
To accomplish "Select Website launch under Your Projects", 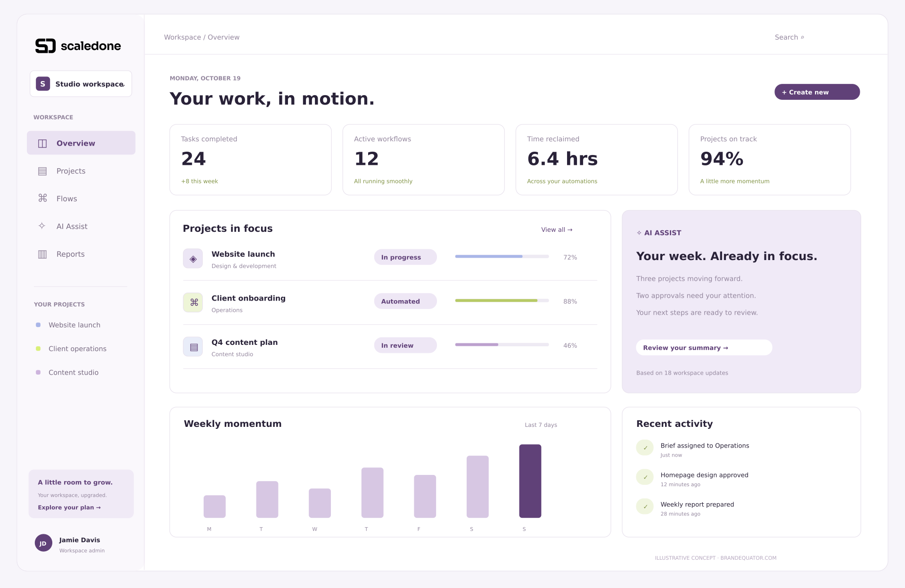I will pyautogui.click(x=68, y=325).
